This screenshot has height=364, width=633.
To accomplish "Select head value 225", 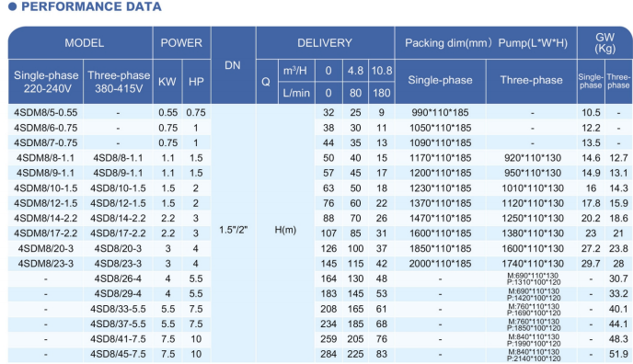I will (355, 354).
